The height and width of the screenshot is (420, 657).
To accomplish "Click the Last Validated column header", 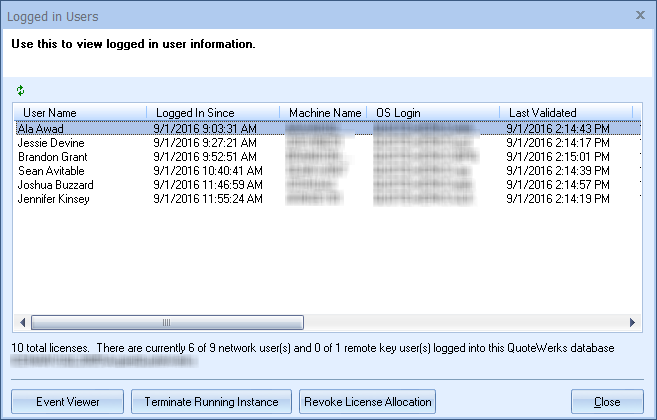I will (x=542, y=113).
